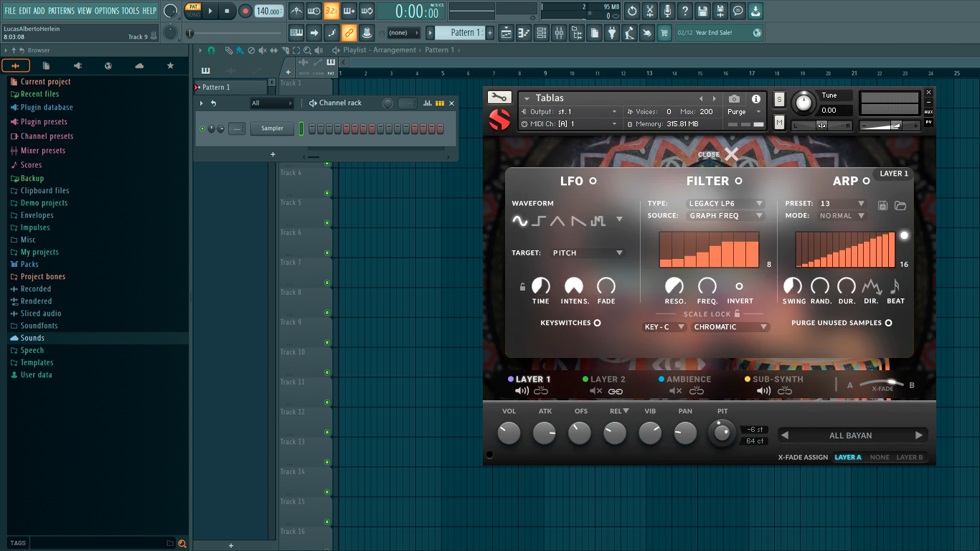Click the ARP direction icon

coord(871,287)
